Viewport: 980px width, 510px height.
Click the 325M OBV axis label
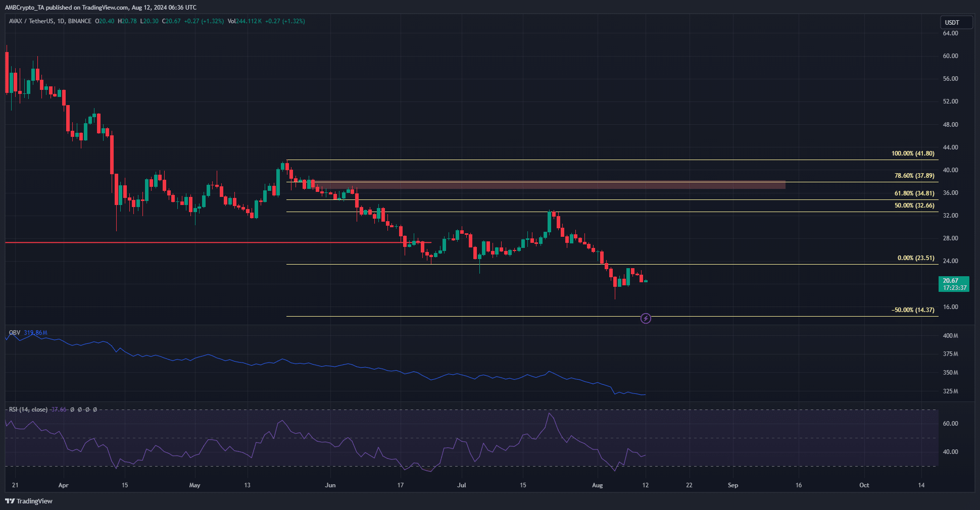(x=950, y=391)
